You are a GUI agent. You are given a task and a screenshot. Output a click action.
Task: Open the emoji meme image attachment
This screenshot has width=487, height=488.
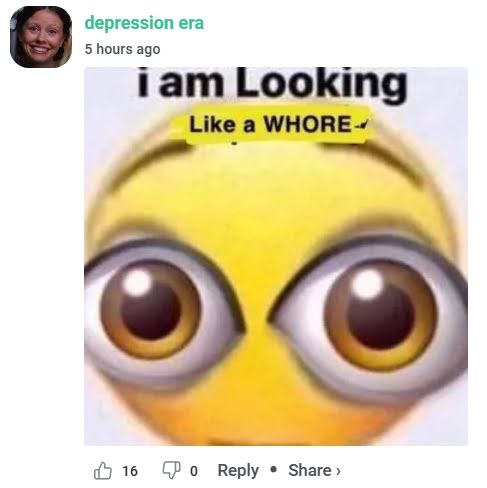coord(276,256)
